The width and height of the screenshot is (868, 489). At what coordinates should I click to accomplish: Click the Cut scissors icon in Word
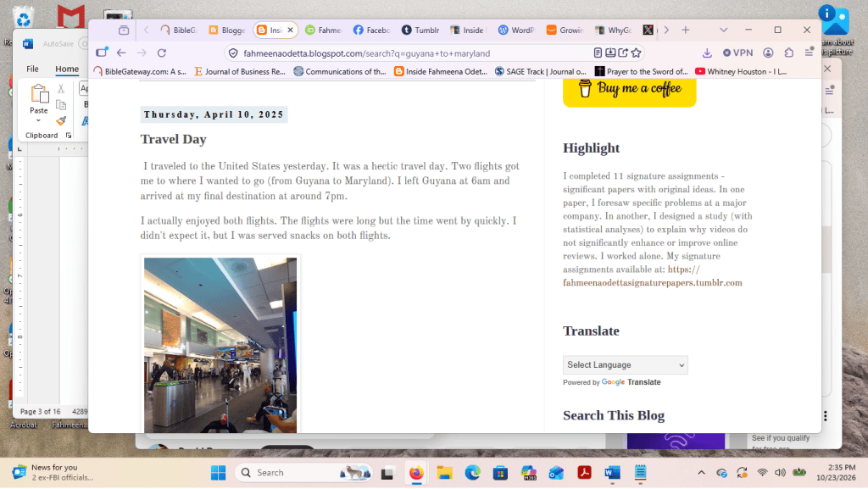61,88
